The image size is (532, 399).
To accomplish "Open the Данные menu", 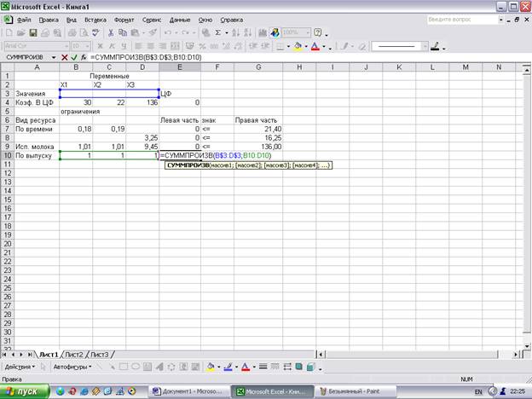I will tap(180, 18).
